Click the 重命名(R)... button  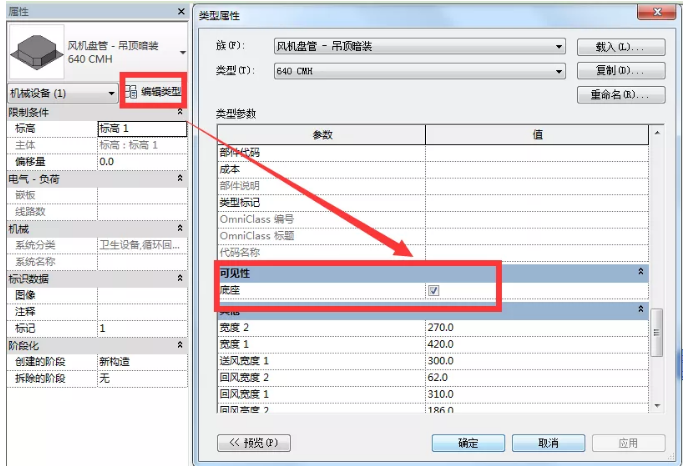[x=621, y=94]
